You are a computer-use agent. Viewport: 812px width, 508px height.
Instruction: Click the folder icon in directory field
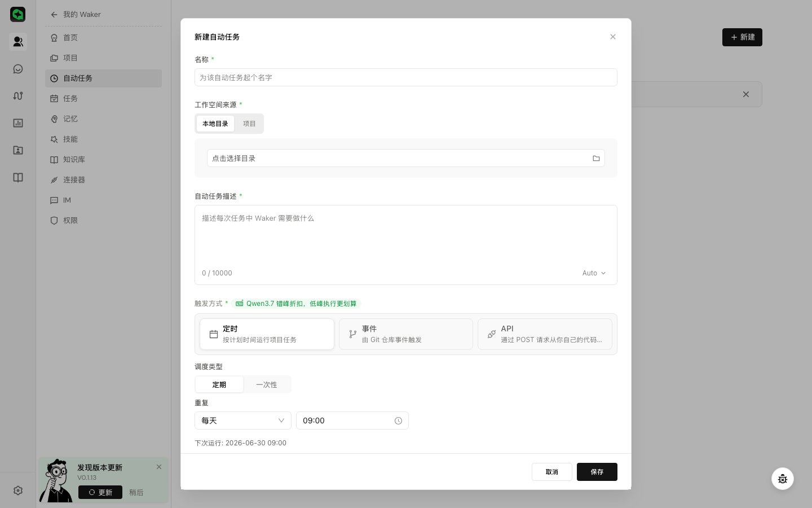pyautogui.click(x=596, y=159)
